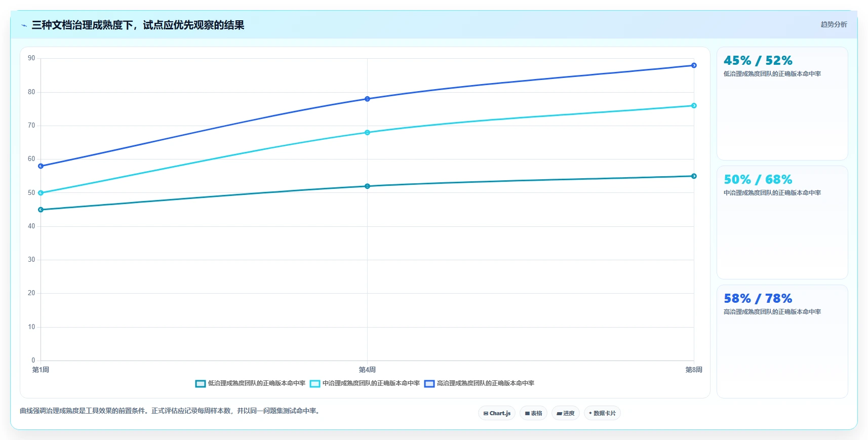Click the legend label 低治理成熟度团队的正确版本命中率
This screenshot has width=868, height=440.
coord(257,383)
